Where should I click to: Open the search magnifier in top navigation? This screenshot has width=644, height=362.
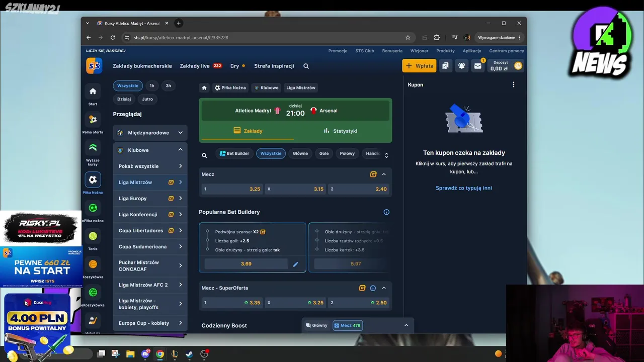306,66
